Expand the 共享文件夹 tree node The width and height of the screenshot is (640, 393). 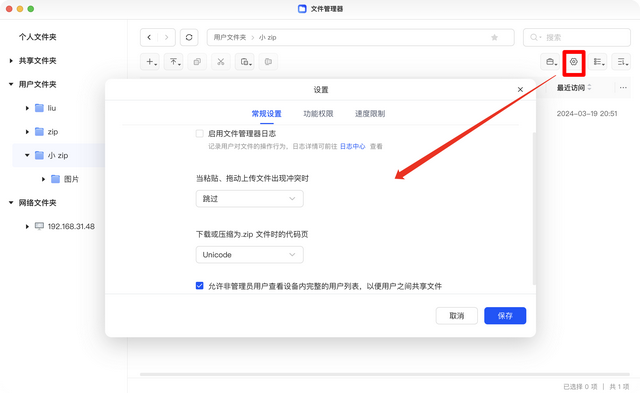pos(11,61)
